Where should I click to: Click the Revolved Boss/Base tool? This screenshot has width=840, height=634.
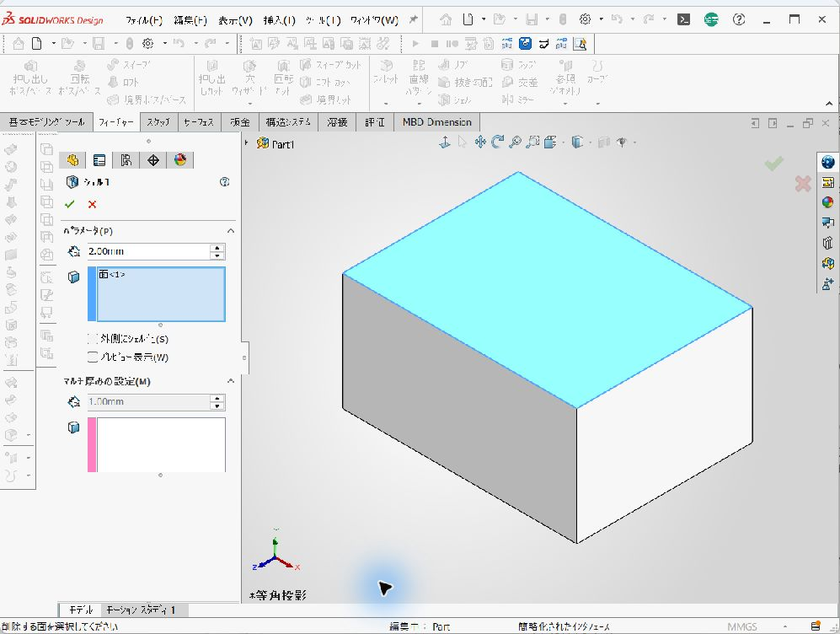click(79, 78)
